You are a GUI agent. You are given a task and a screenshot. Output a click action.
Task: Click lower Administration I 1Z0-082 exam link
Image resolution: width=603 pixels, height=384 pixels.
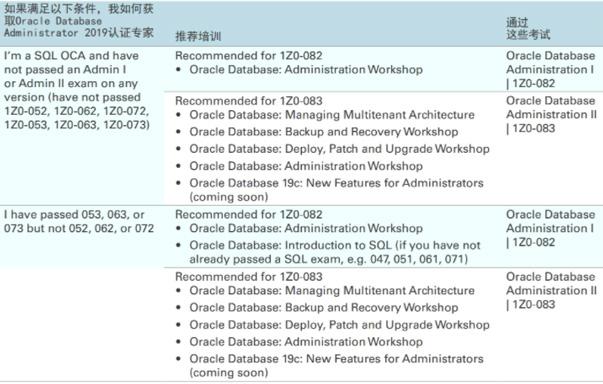(x=550, y=228)
